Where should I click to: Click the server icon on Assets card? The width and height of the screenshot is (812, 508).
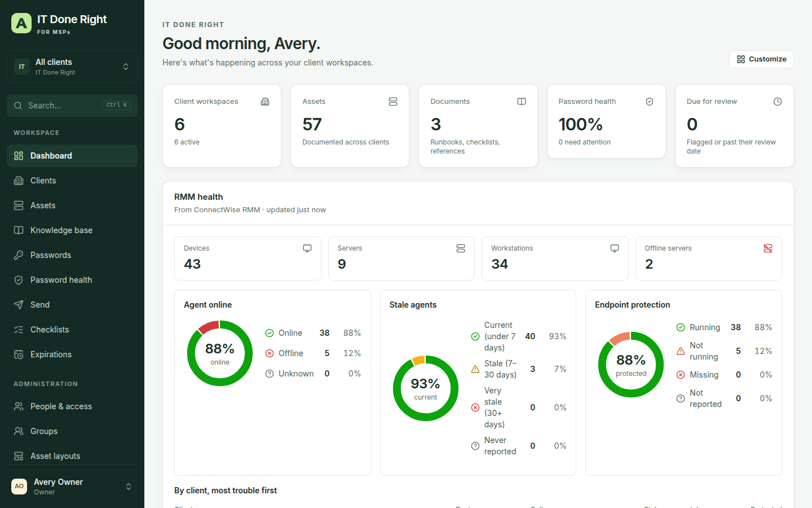coord(393,102)
